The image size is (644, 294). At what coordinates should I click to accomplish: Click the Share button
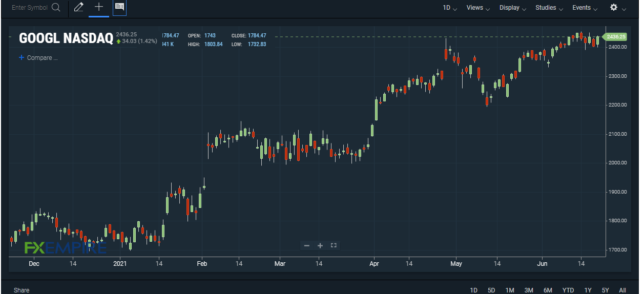tap(22, 290)
